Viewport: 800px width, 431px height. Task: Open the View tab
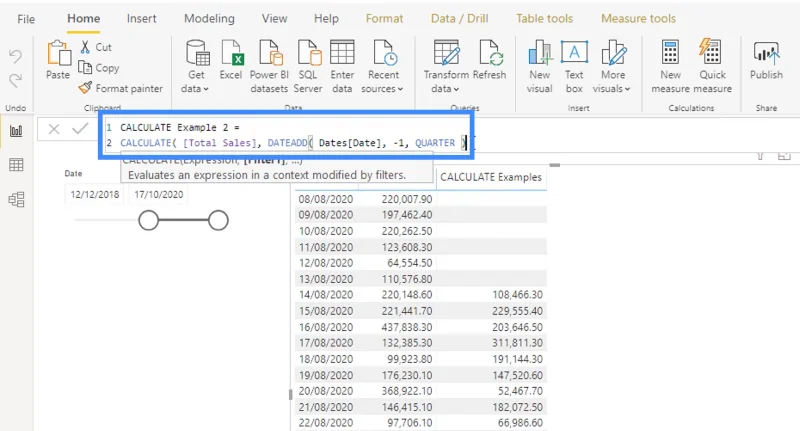pyautogui.click(x=274, y=19)
